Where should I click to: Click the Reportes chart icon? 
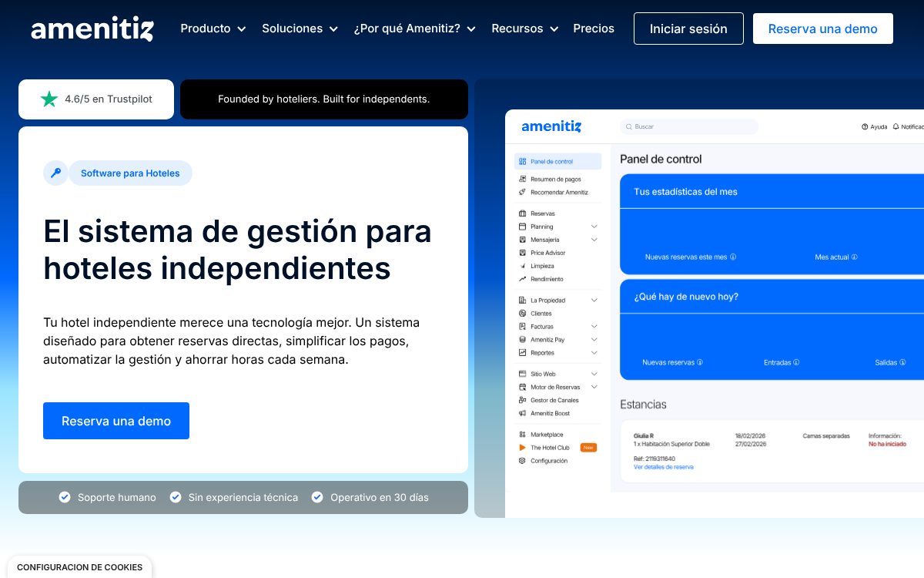(523, 353)
